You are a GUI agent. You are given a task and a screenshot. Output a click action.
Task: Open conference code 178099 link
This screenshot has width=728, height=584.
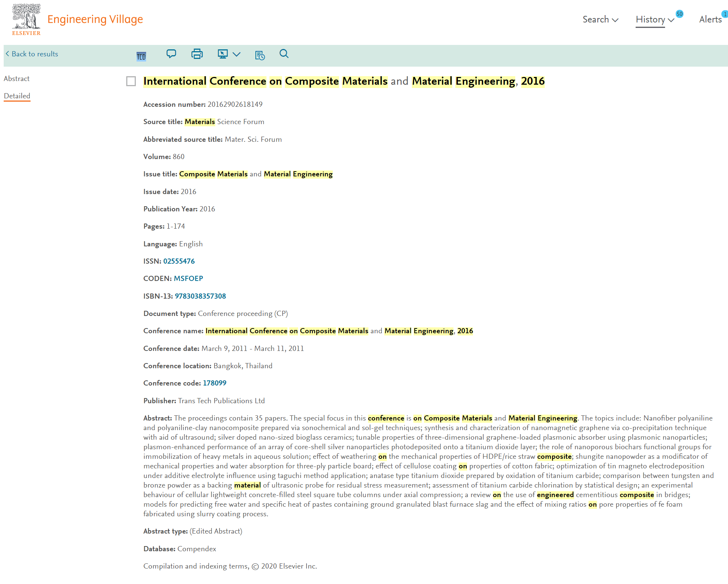[215, 383]
